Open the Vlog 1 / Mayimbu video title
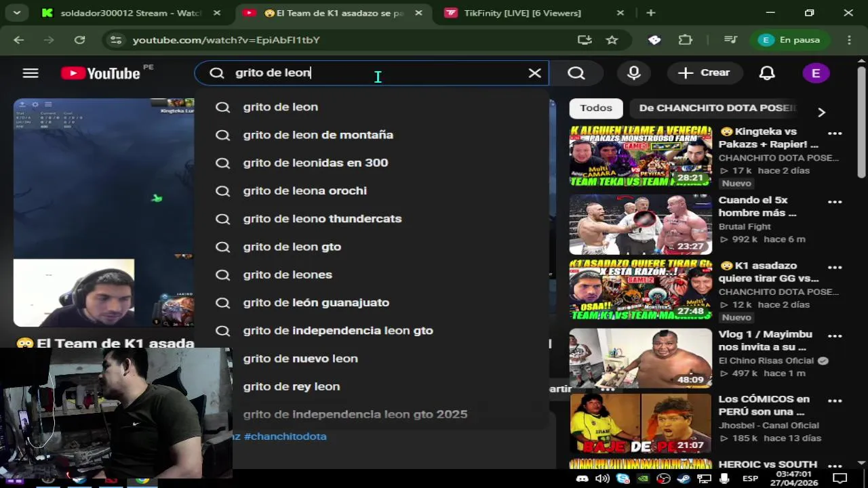This screenshot has width=868, height=488. pos(765,340)
